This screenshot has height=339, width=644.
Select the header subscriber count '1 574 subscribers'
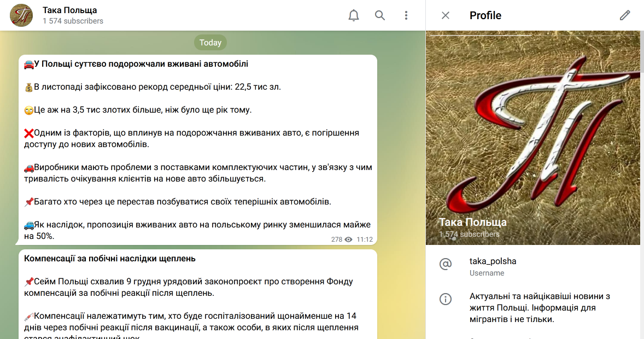(73, 21)
